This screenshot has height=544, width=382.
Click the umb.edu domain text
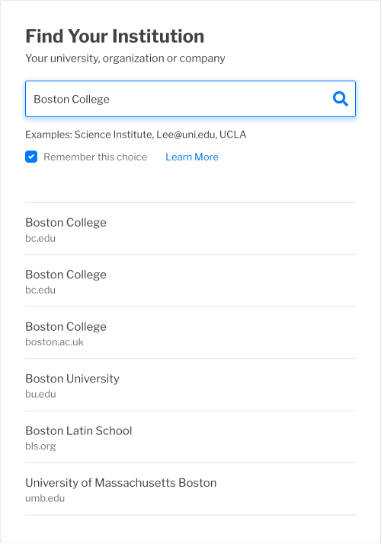click(x=45, y=498)
